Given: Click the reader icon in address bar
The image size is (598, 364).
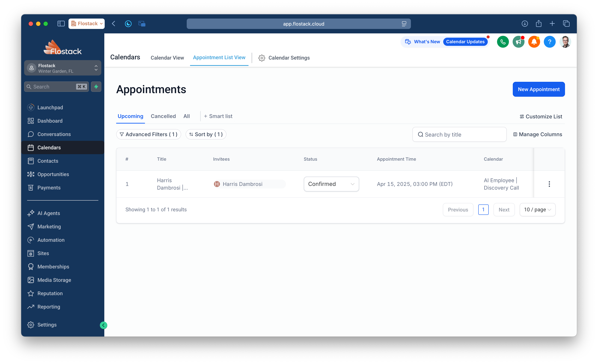Looking at the screenshot, I should tap(404, 24).
